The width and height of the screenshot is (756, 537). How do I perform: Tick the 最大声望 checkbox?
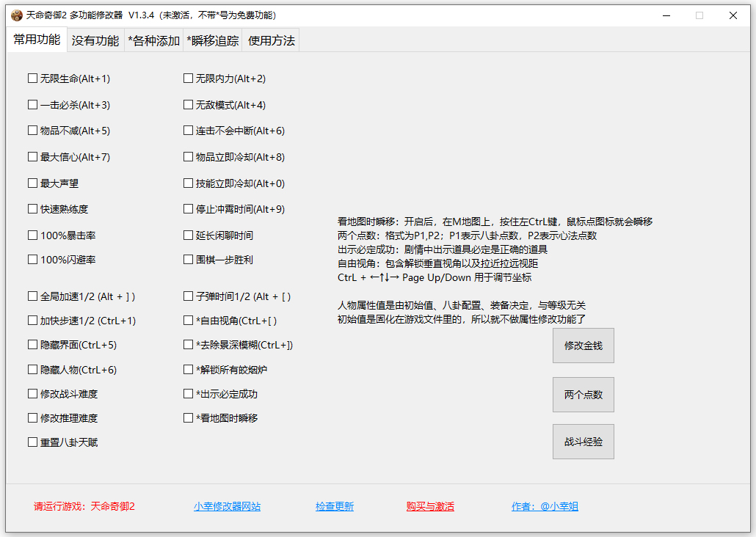point(33,183)
